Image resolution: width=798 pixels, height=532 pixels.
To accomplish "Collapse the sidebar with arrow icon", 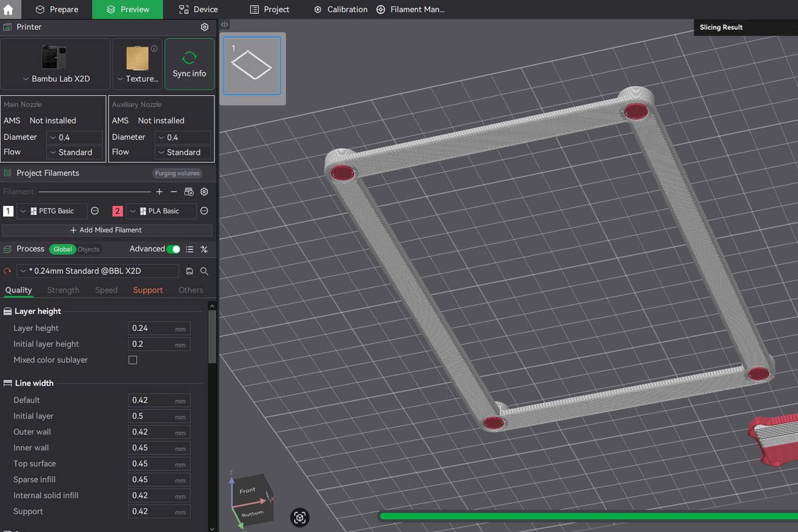I will point(225,24).
